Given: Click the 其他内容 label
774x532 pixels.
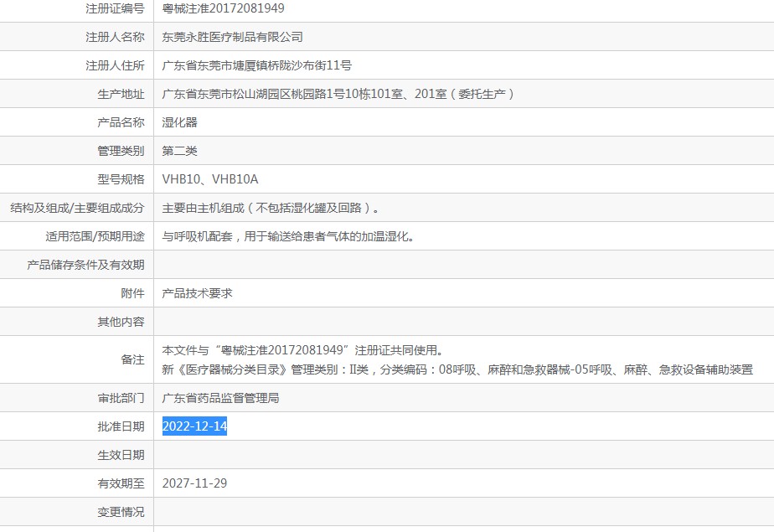Looking at the screenshot, I should pyautogui.click(x=121, y=322).
